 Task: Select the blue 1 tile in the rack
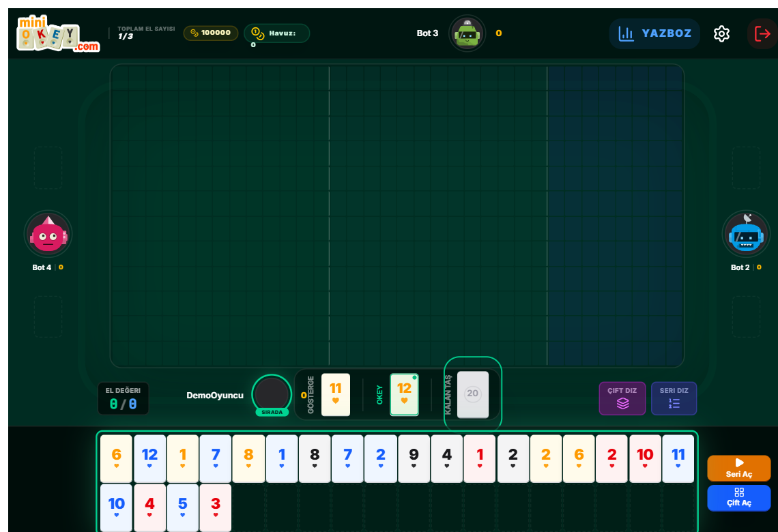(x=282, y=458)
